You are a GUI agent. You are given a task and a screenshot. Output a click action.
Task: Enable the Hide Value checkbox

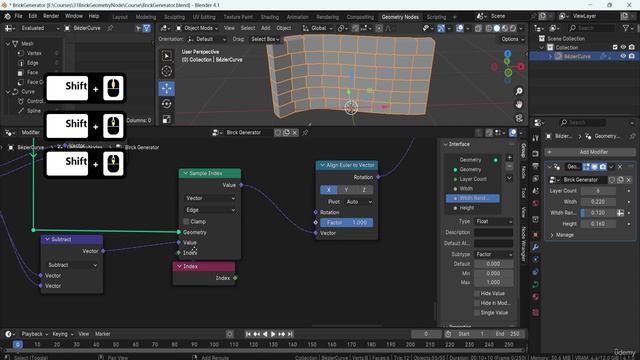pos(477,293)
